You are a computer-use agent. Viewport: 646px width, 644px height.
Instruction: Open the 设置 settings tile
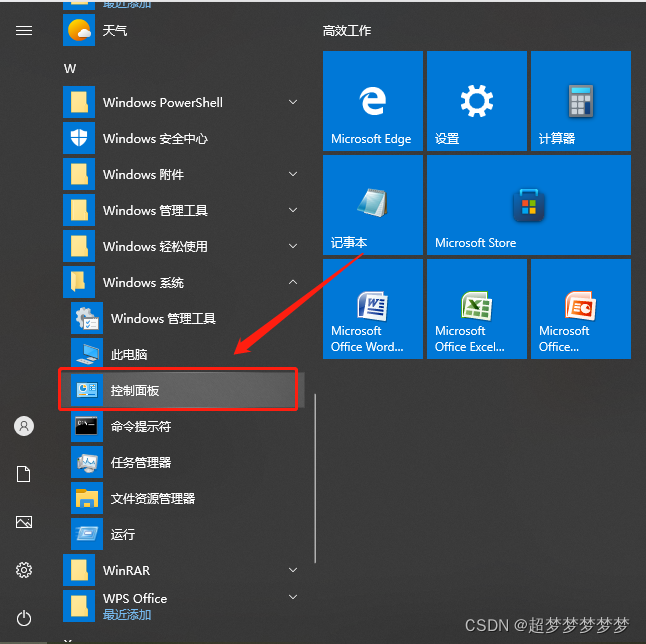[477, 101]
